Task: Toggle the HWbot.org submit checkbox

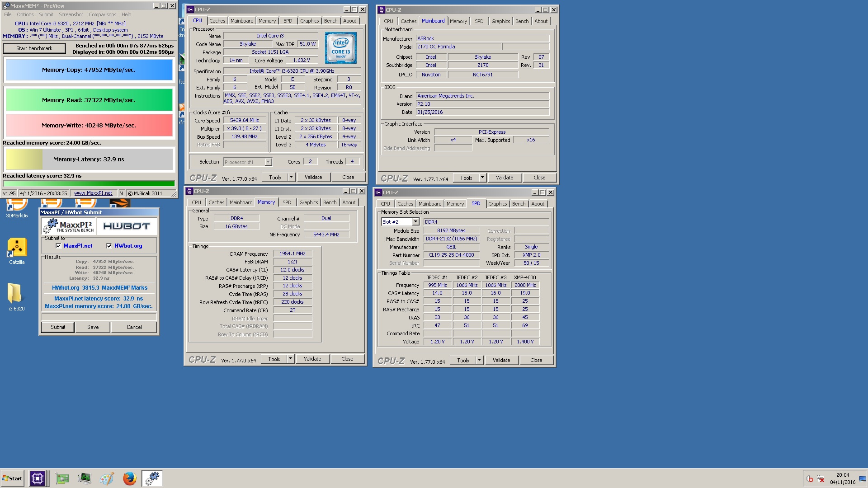Action: pos(109,246)
